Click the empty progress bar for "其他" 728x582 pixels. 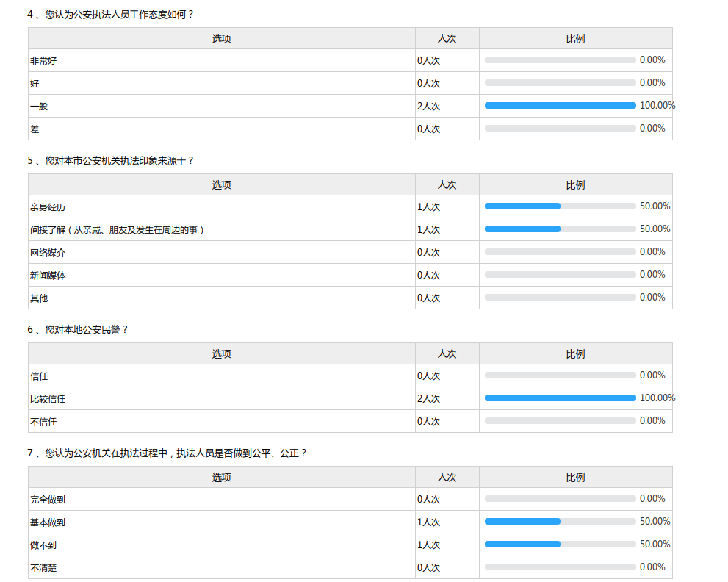(x=560, y=298)
